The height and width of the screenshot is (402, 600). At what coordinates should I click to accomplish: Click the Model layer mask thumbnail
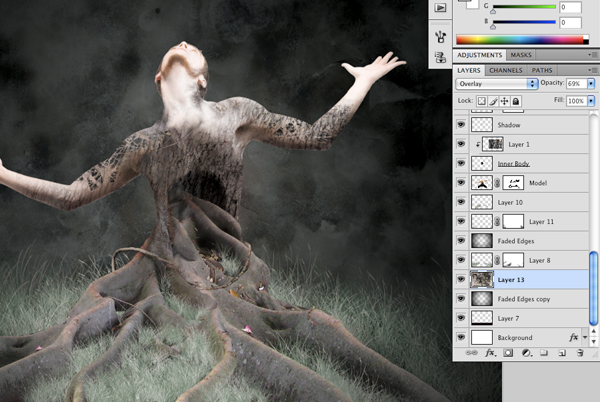(513, 183)
